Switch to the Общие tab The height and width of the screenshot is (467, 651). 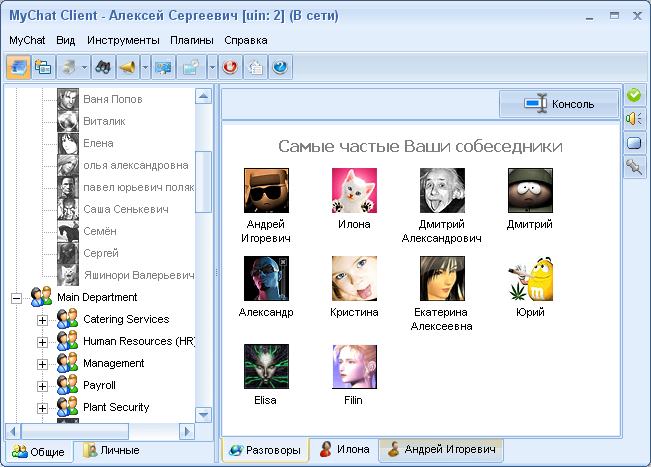39,452
